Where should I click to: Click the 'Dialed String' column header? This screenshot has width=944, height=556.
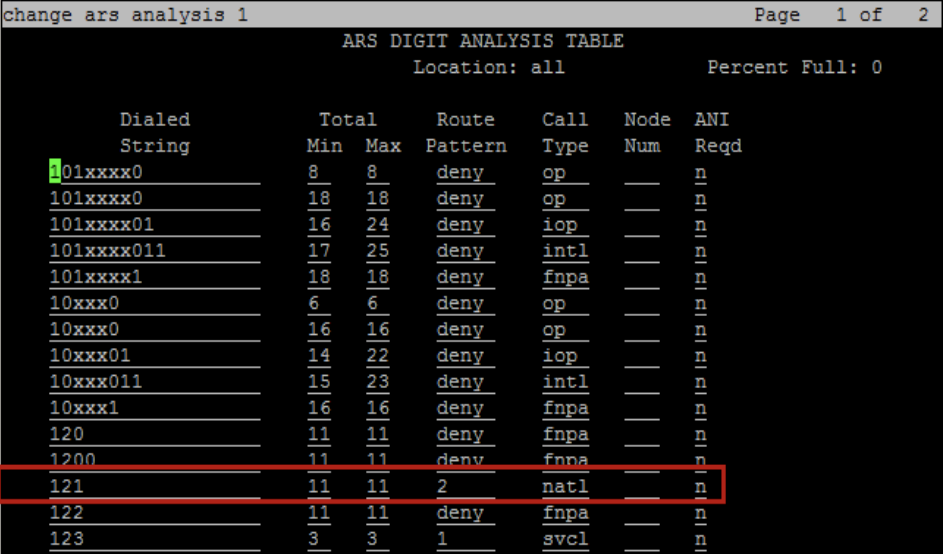tap(155, 133)
